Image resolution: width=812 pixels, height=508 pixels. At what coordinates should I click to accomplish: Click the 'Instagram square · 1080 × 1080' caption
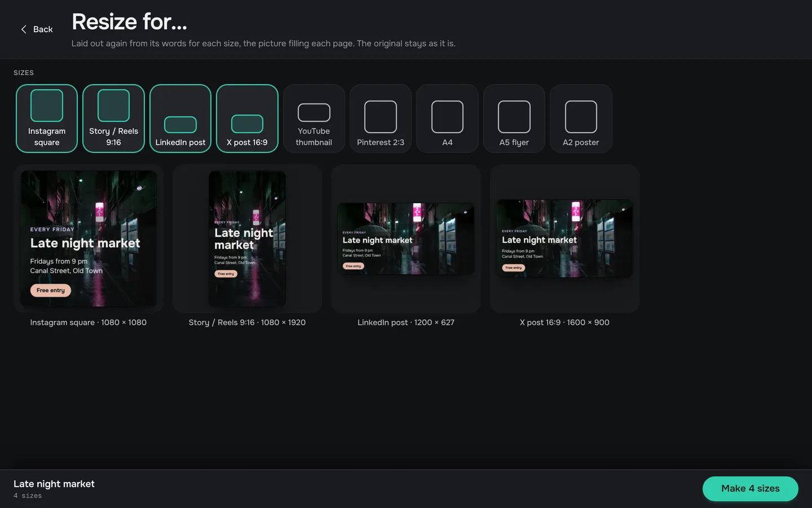point(89,322)
